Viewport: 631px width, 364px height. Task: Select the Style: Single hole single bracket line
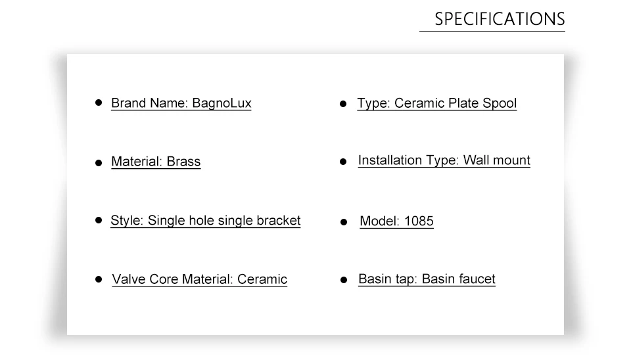[205, 221]
